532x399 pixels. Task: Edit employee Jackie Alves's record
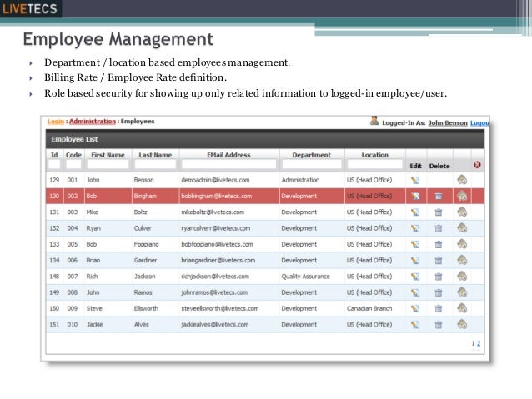[415, 324]
